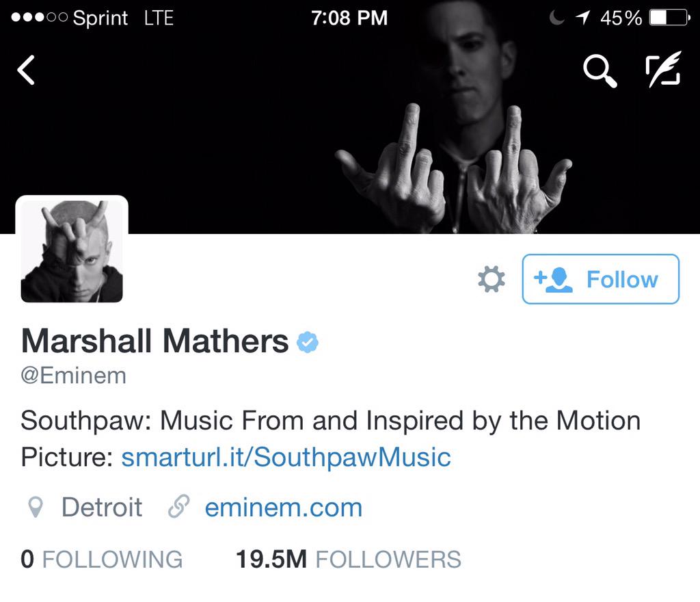Open the search magnifier icon
Viewport: 700px width, 602px height.
600,70
